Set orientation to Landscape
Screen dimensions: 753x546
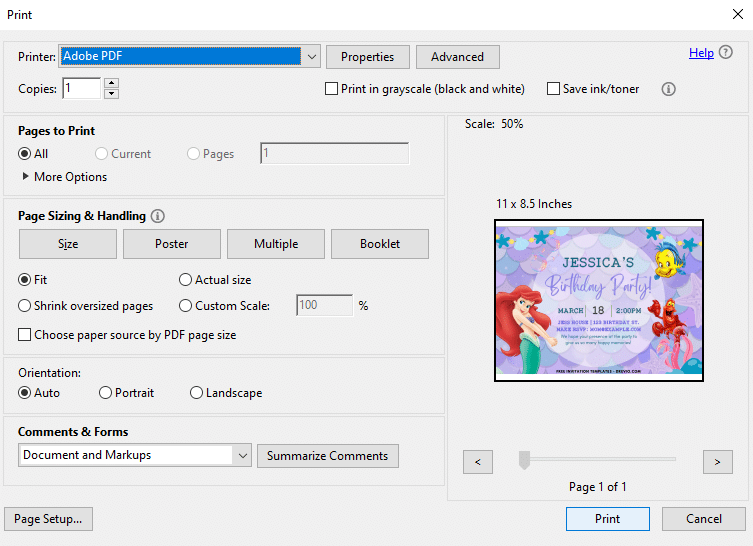point(196,393)
